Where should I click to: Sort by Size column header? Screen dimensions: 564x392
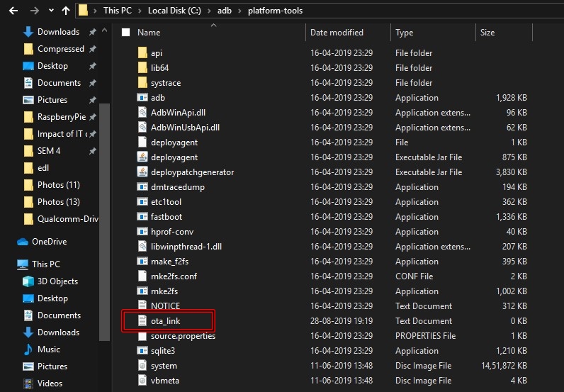pyautogui.click(x=487, y=33)
